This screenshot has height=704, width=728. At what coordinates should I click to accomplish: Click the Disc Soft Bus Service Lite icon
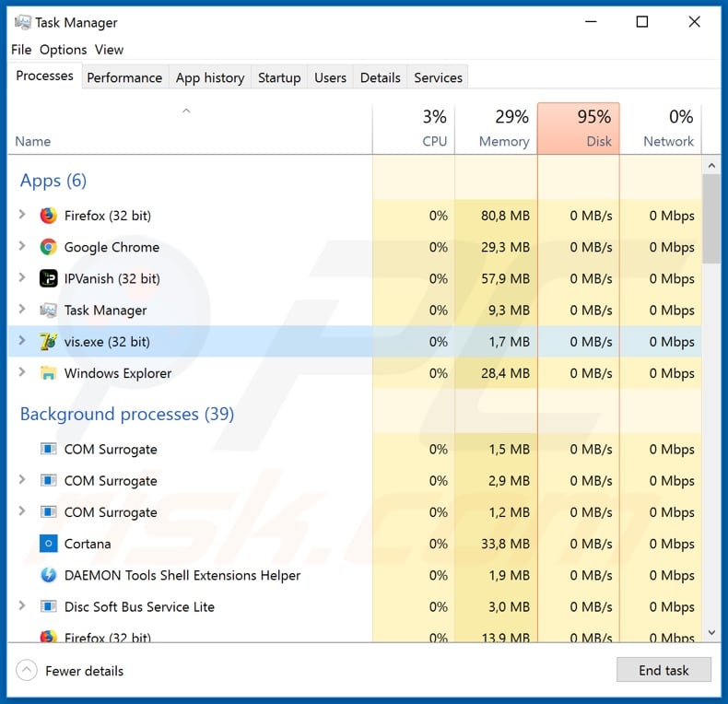(48, 606)
